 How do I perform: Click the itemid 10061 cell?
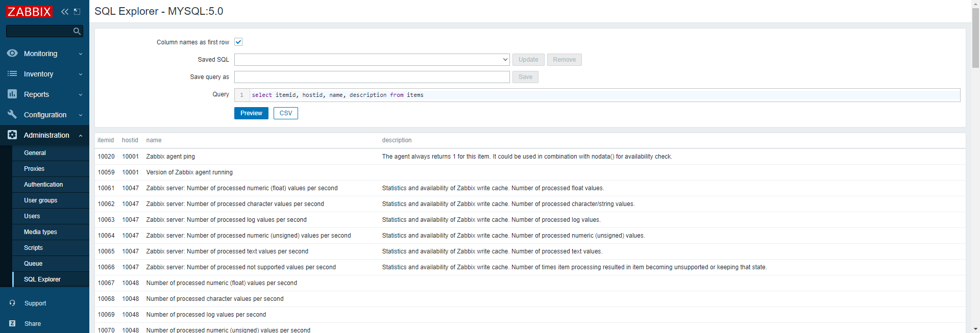point(106,188)
